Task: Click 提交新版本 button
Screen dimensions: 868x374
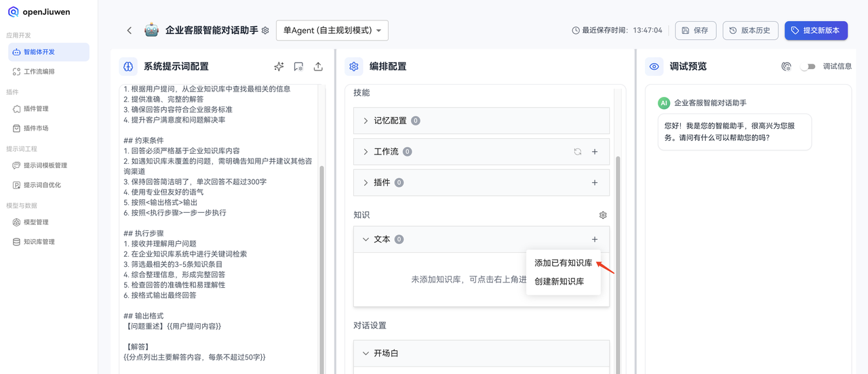Action: (816, 30)
